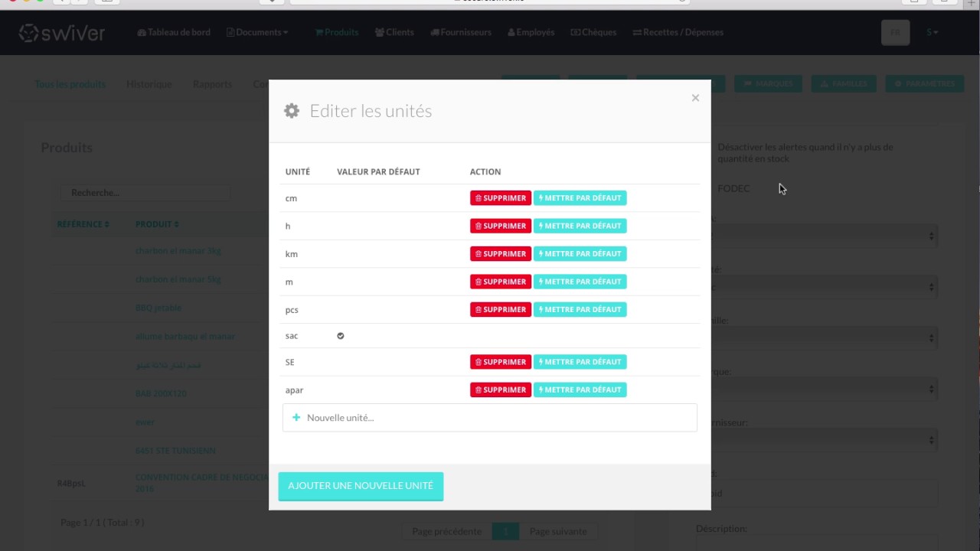Open the S user dropdown
This screenshot has height=551, width=980.
933,32
